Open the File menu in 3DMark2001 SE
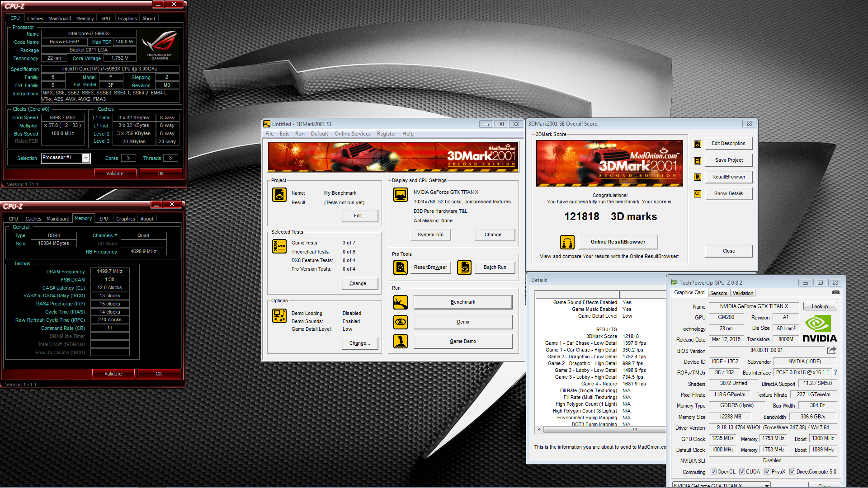 [x=269, y=134]
